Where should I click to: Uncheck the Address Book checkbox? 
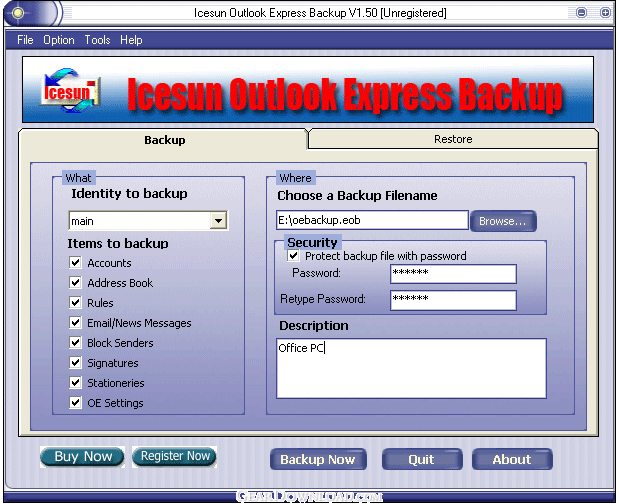(75, 283)
